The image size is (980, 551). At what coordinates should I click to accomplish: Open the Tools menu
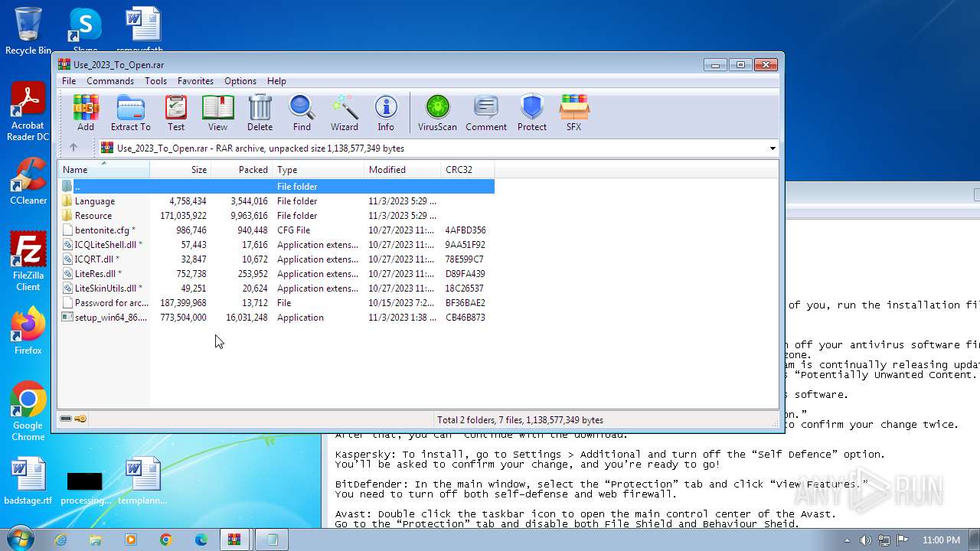click(155, 81)
